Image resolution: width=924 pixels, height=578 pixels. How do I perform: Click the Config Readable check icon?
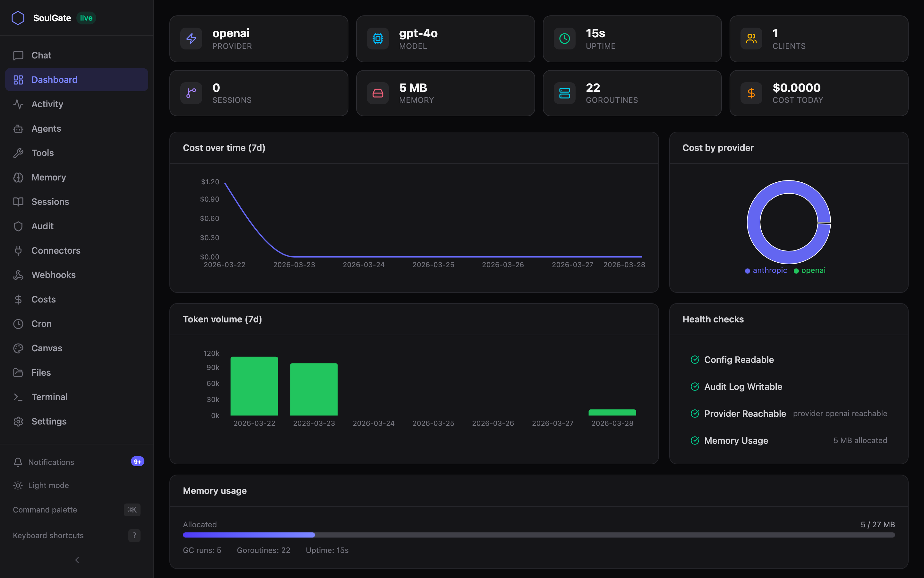pyautogui.click(x=695, y=360)
